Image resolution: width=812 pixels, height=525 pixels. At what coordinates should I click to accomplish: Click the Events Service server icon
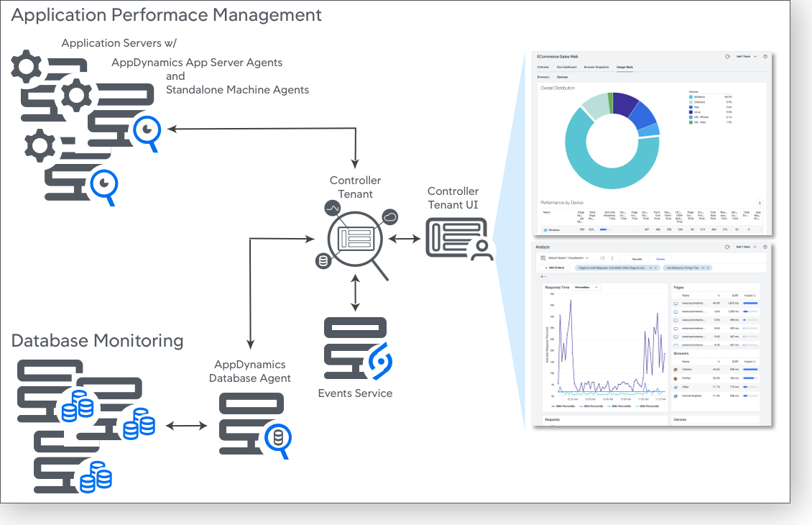pos(357,349)
